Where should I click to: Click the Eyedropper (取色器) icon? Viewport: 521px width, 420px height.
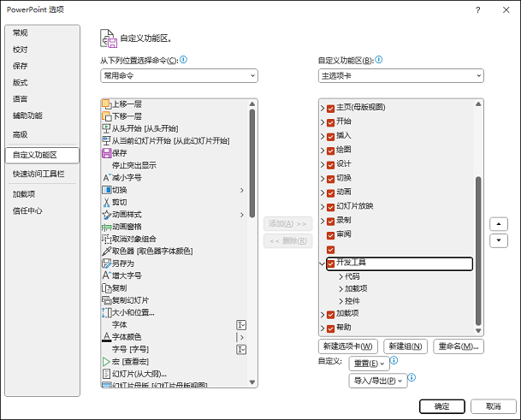[106, 251]
